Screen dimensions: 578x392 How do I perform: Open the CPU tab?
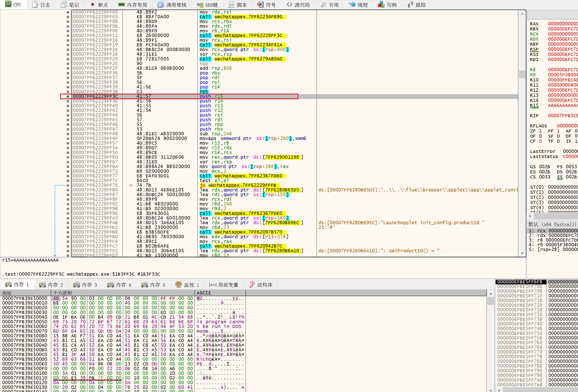point(14,5)
